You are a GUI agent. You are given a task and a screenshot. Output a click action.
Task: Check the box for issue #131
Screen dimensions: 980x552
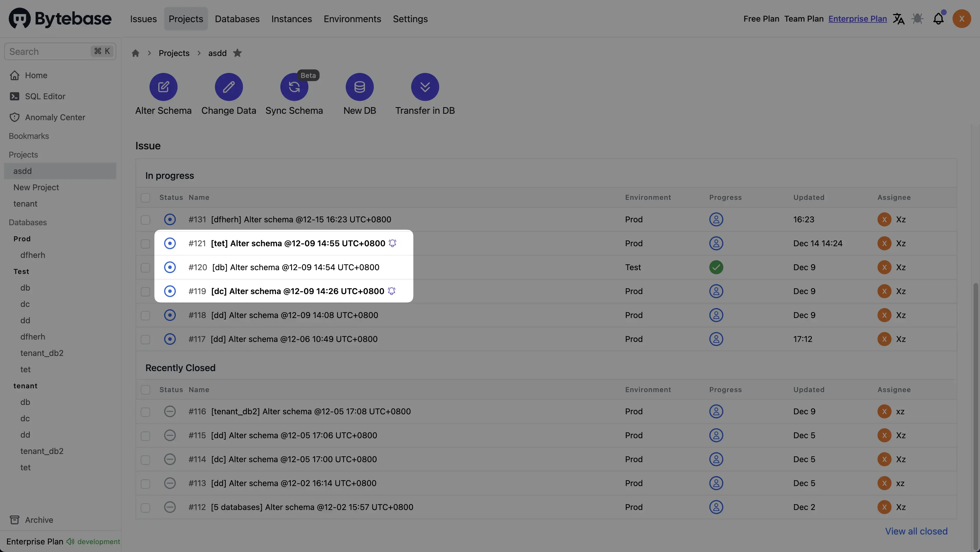(x=145, y=220)
